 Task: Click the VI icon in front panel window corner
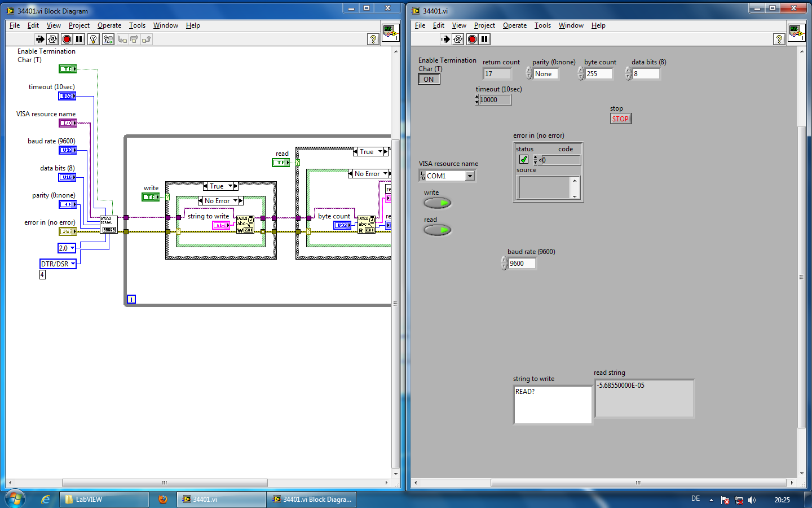796,32
